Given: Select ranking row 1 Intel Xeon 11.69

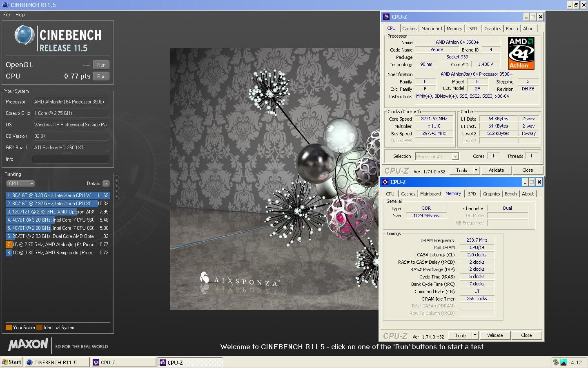Looking at the screenshot, I should 58,195.
